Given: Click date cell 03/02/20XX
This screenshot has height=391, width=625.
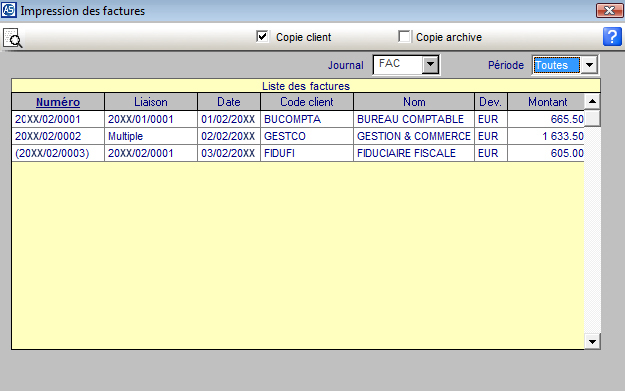Looking at the screenshot, I should pos(229,153).
